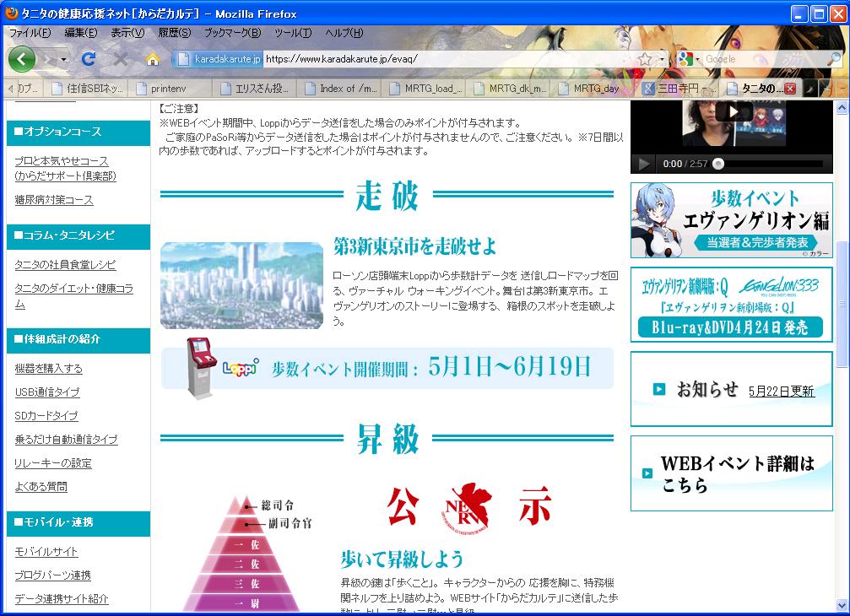Click the 第3新東京市を走破せよ heading
This screenshot has height=616, width=850.
[414, 246]
